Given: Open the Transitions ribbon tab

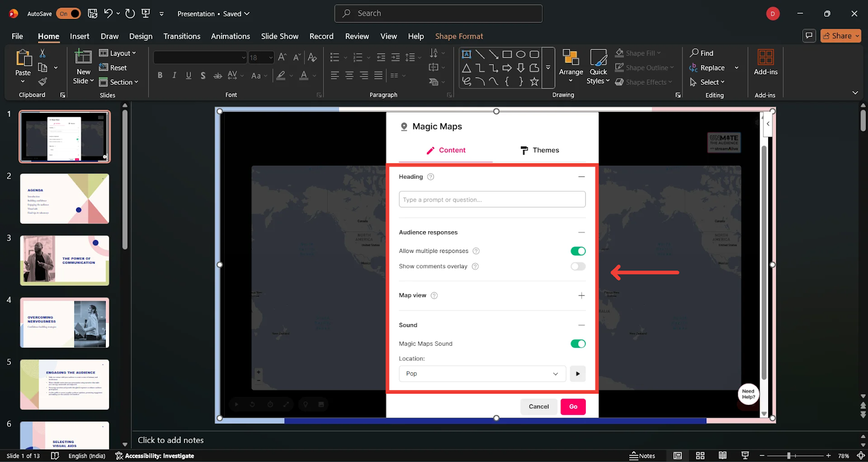Looking at the screenshot, I should pos(182,36).
